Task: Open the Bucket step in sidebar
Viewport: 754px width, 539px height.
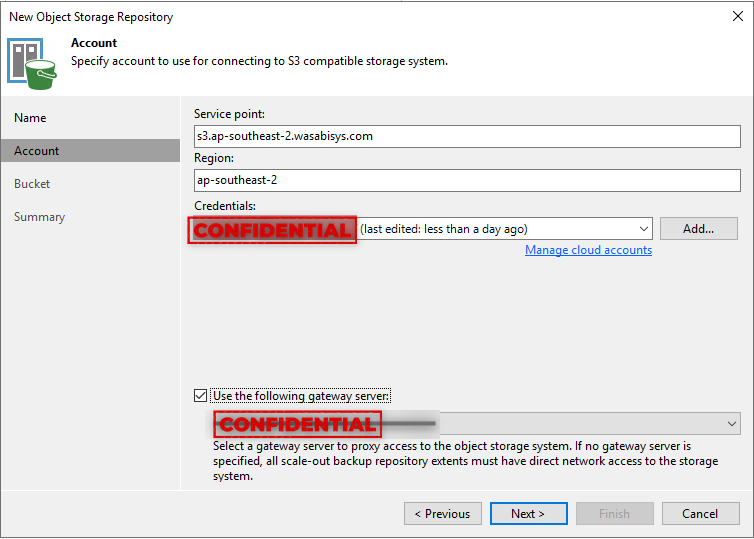Action: [32, 184]
